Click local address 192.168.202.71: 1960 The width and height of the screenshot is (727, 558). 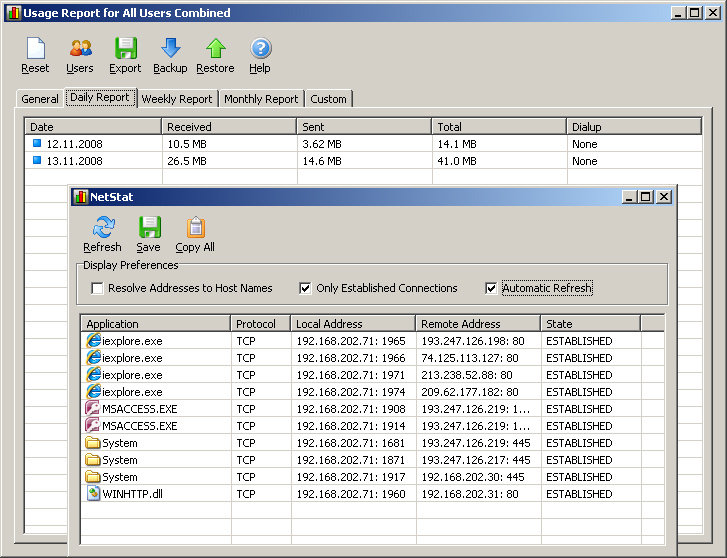[351, 494]
